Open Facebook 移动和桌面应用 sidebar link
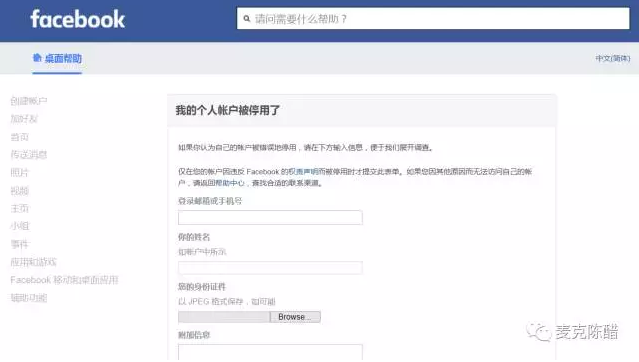This screenshot has width=639, height=362. 64,280
